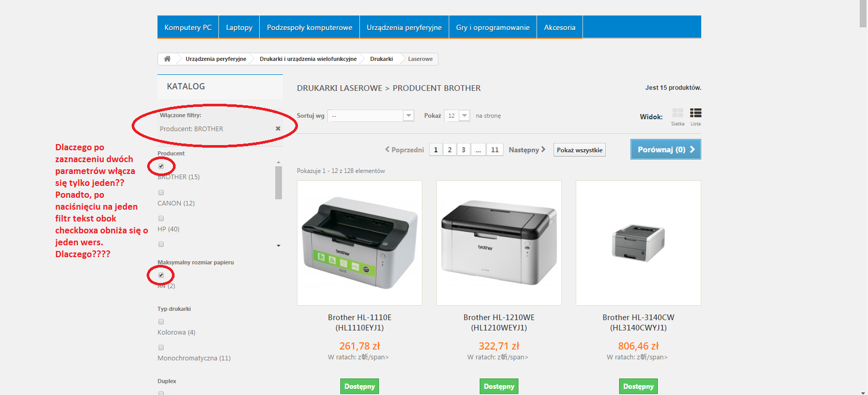The width and height of the screenshot is (868, 395).
Task: Click the Drukarki i urządzenia wielofunkcyjne breadcrumb
Action: (308, 59)
